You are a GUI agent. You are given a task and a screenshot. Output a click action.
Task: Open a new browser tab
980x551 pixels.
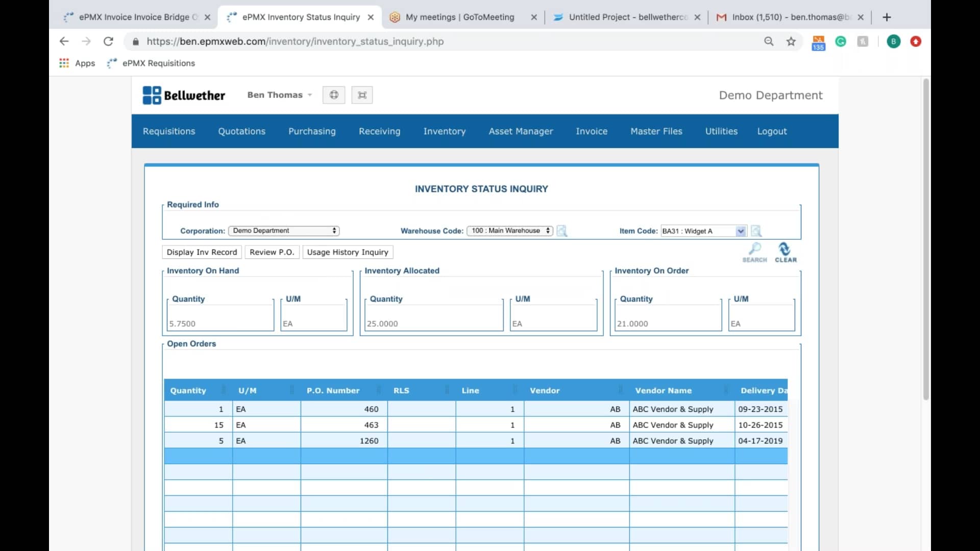(x=887, y=17)
